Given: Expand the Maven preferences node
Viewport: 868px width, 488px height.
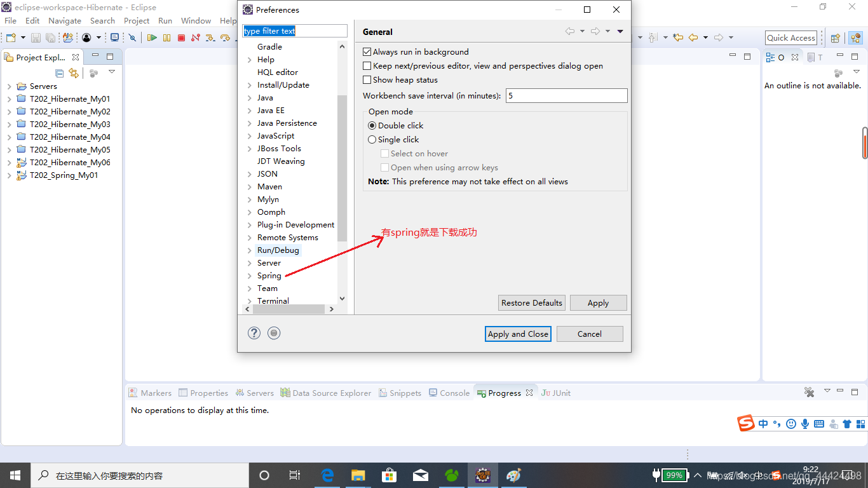Looking at the screenshot, I should [250, 187].
